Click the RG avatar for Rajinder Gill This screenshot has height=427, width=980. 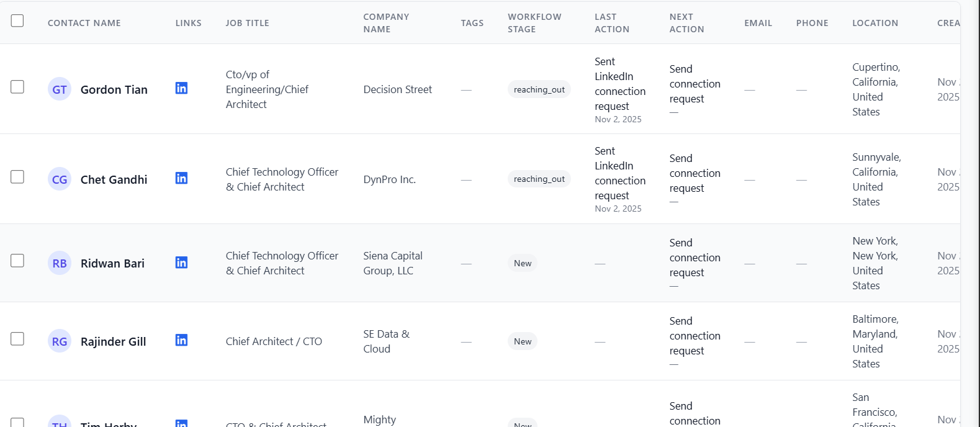(x=60, y=341)
